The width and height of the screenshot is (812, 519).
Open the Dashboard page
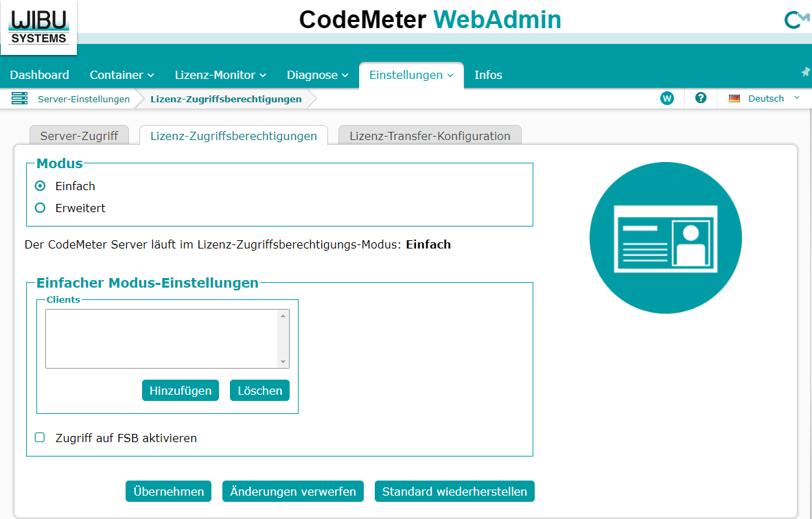(39, 75)
